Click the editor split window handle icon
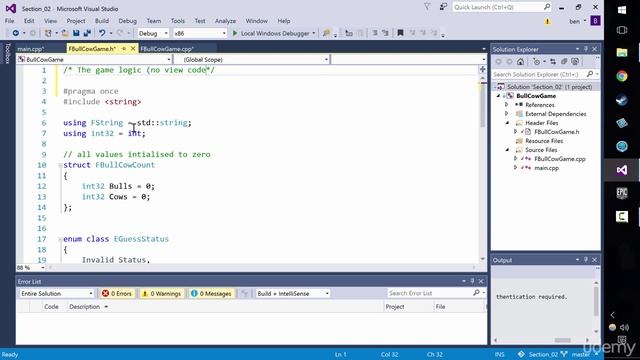The image size is (640, 360). (482, 69)
